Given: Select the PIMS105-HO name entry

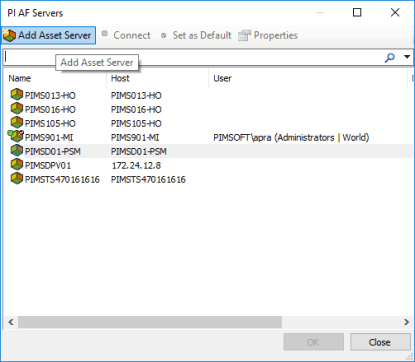Looking at the screenshot, I should pos(50,124).
